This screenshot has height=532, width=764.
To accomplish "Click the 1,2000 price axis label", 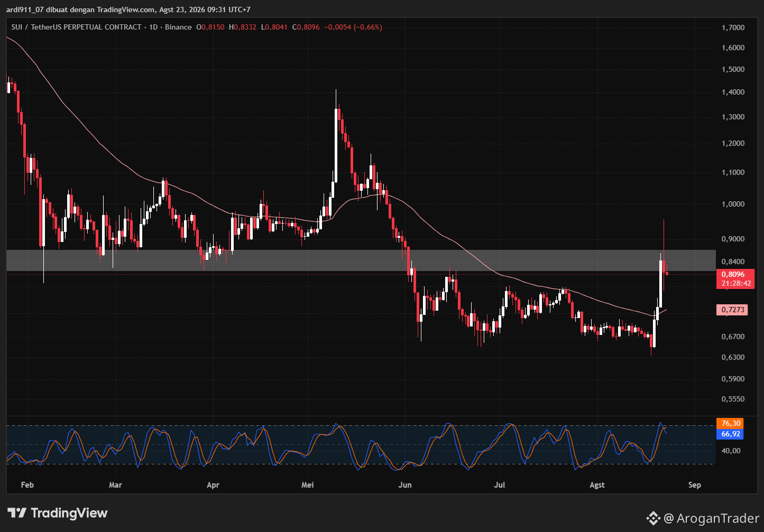I will (733, 143).
